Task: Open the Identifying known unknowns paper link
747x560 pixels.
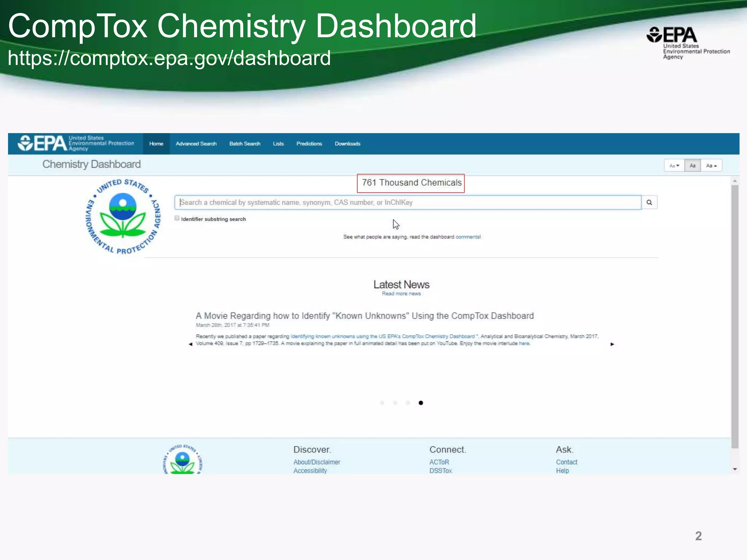Action: click(x=383, y=337)
